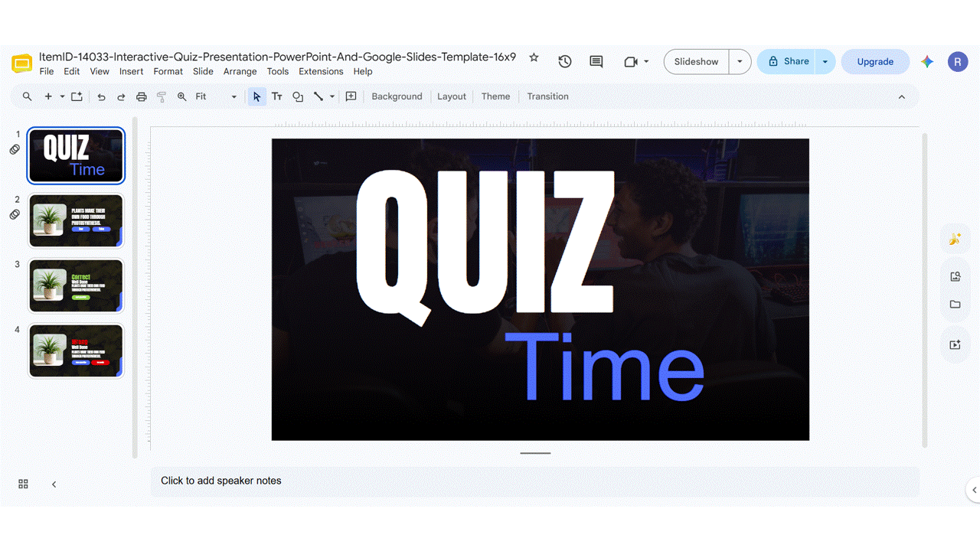This screenshot has height=551, width=980.
Task: Open the comments history icon
Action: pos(596,62)
